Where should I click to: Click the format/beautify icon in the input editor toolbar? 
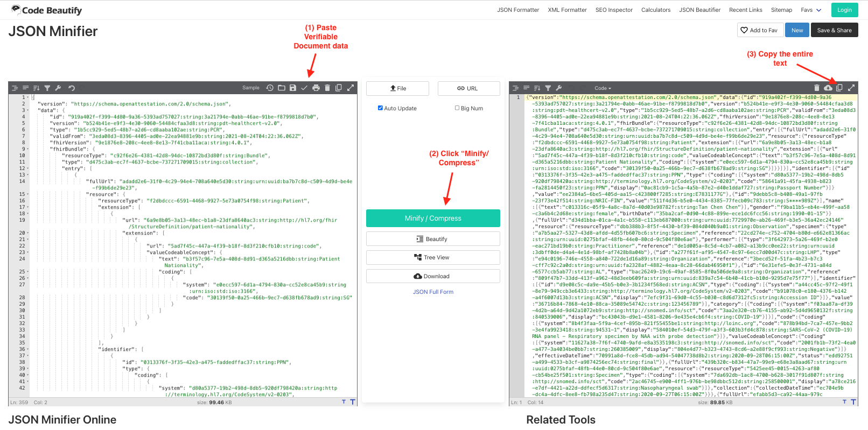pos(15,88)
